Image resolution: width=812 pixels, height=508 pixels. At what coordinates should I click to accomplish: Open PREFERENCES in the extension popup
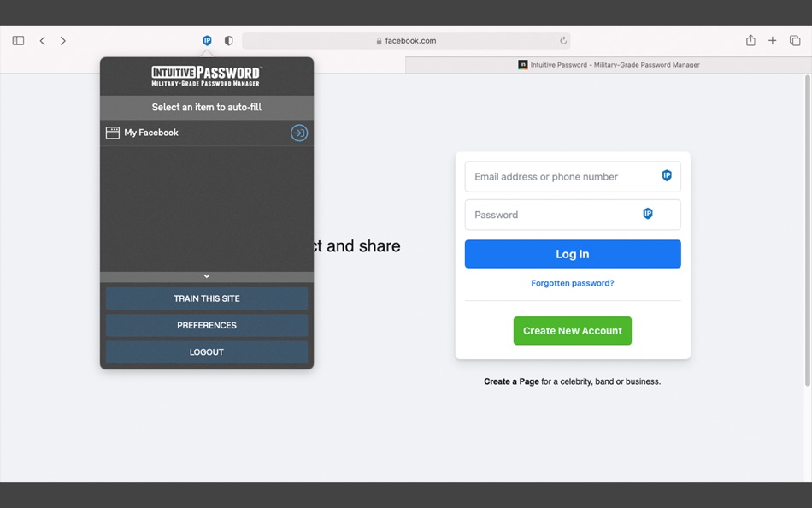pyautogui.click(x=207, y=325)
